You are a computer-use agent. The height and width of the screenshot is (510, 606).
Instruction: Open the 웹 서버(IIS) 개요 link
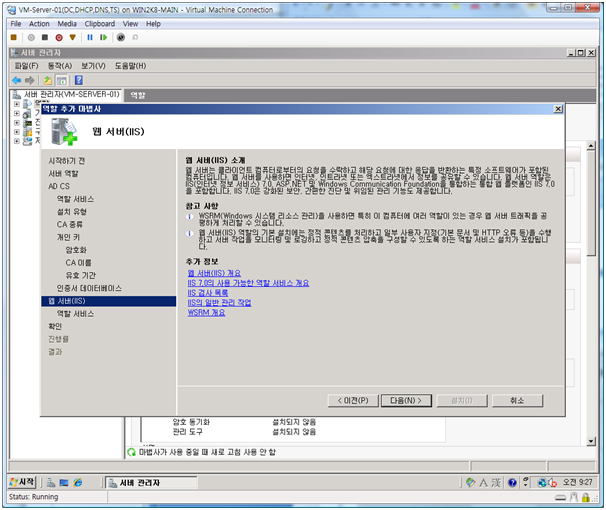tap(214, 273)
